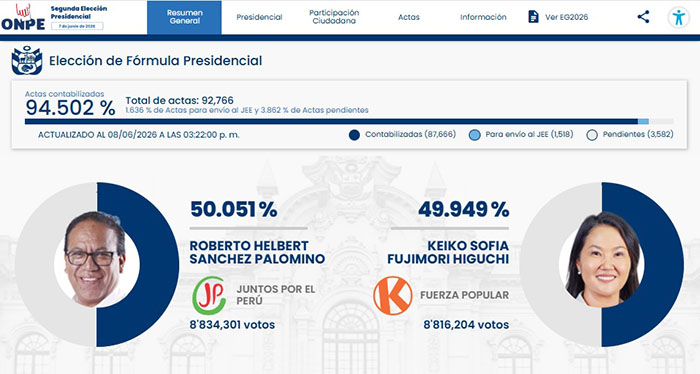This screenshot has height=374, width=700.
Task: Open the Información tab
Action: 483,17
